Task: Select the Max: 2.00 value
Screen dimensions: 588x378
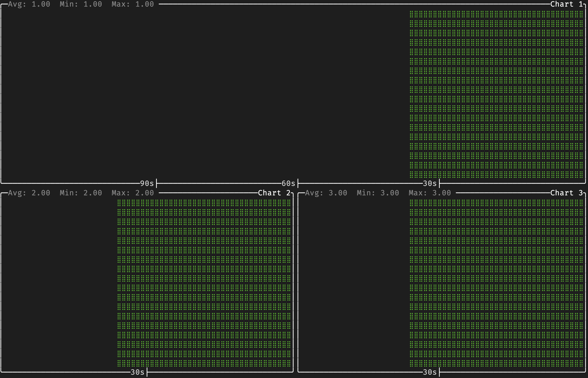Action: tap(133, 193)
